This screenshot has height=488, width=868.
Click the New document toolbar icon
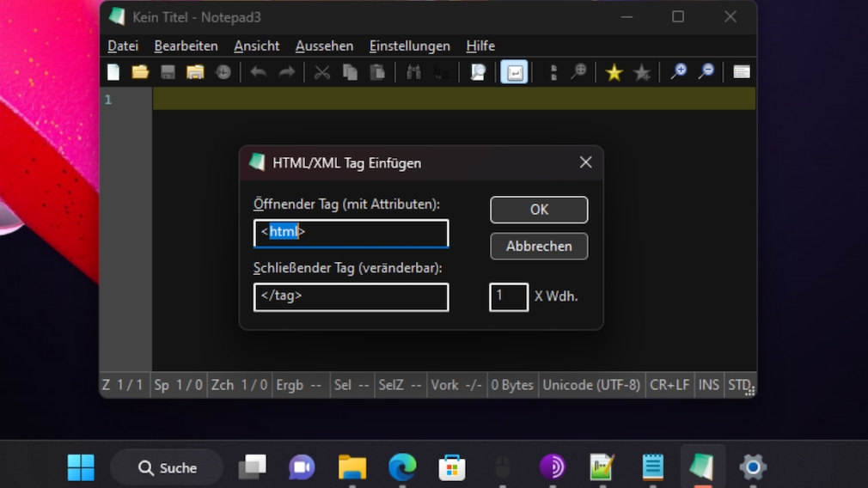113,72
